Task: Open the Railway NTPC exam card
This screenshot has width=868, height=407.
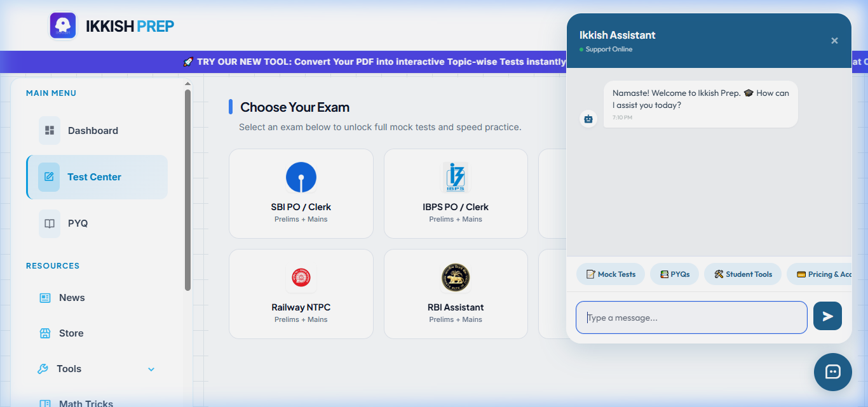Action: (x=301, y=294)
